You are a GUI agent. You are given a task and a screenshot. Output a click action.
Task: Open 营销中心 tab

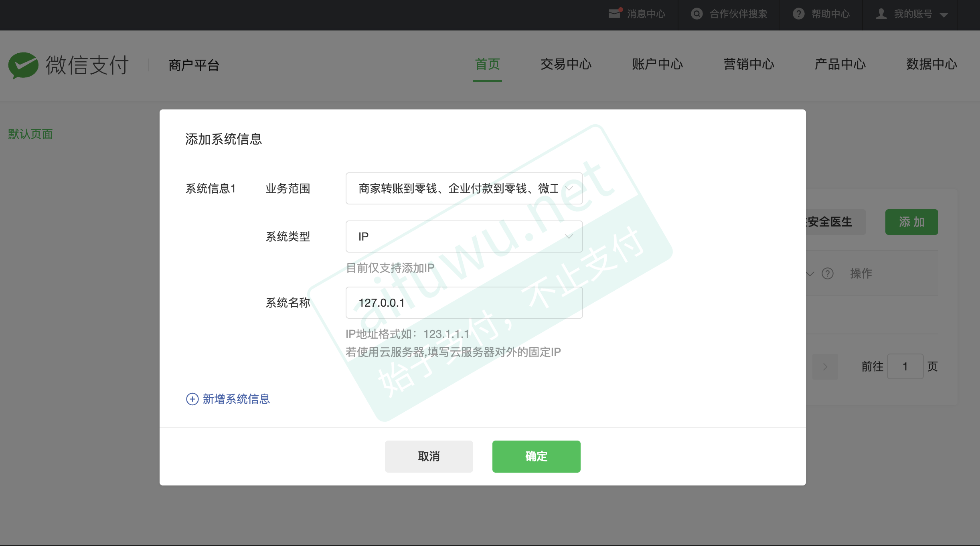749,64
